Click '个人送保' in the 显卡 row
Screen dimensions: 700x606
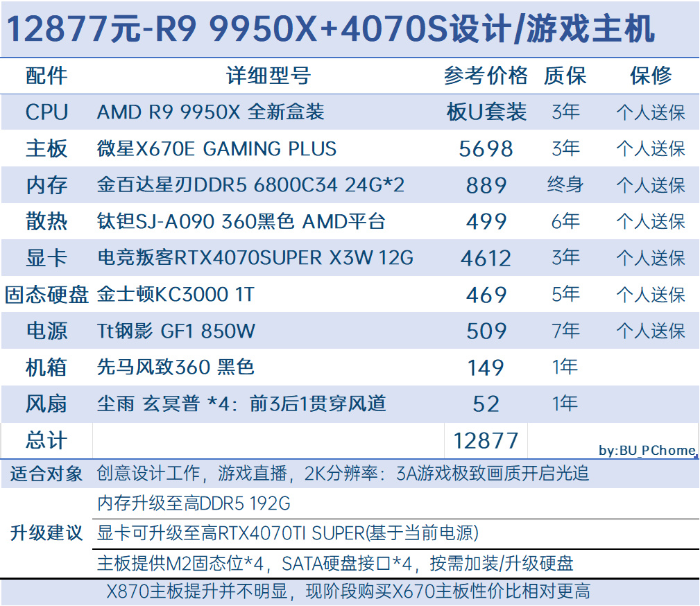point(651,259)
